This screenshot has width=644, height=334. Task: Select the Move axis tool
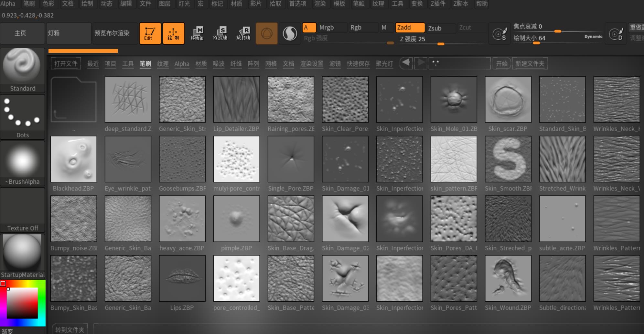[x=197, y=33]
